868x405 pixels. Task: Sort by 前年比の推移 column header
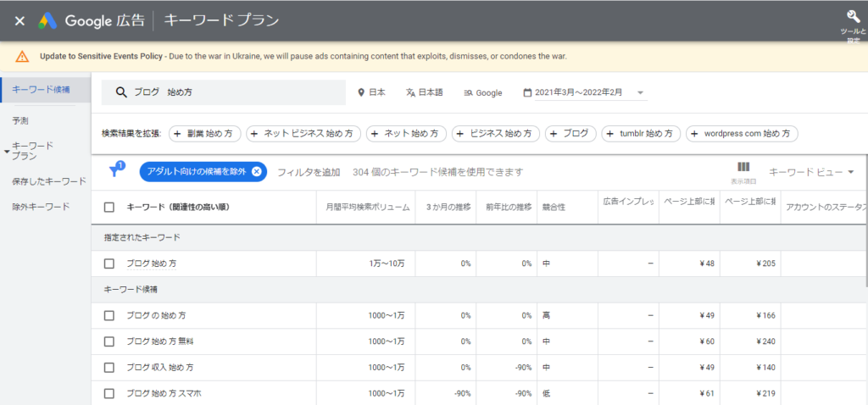509,208
